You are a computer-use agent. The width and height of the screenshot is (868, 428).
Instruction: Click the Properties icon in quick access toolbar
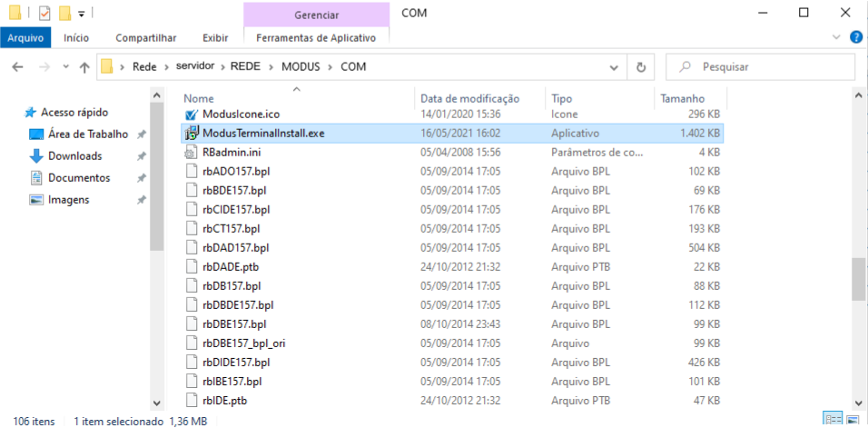[44, 13]
